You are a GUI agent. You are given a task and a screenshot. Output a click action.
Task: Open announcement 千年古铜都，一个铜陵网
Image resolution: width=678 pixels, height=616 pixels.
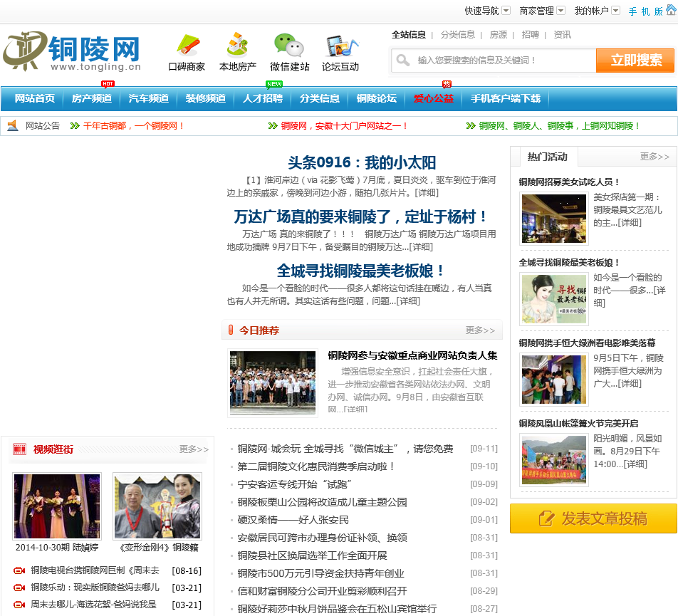134,126
